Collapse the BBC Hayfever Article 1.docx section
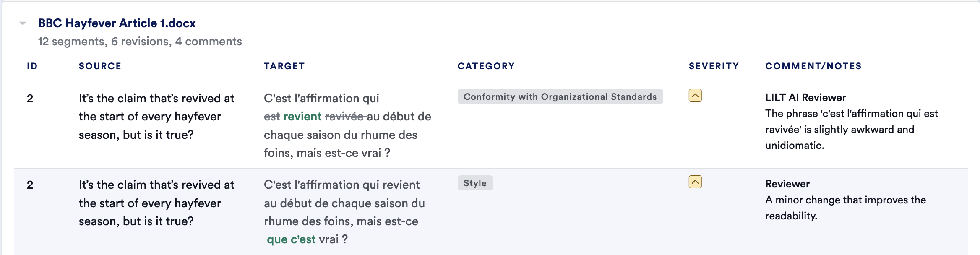Viewport: 980px width, 255px height. [x=23, y=23]
